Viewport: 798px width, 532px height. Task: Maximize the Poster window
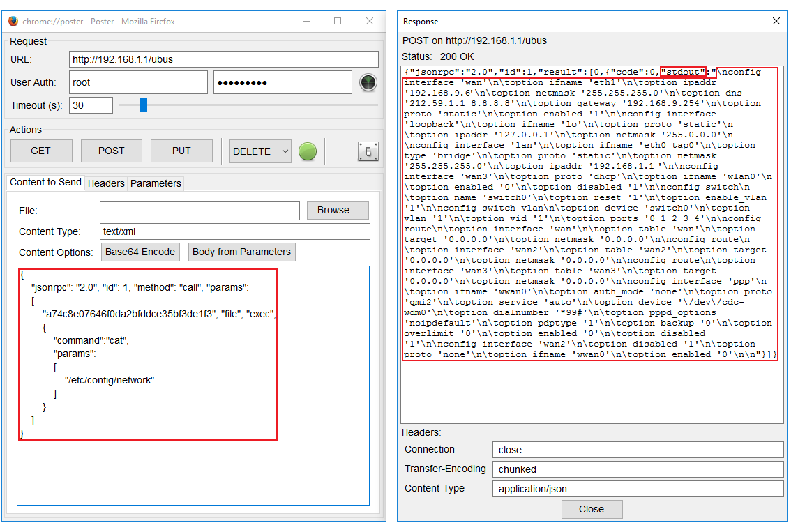pyautogui.click(x=338, y=21)
